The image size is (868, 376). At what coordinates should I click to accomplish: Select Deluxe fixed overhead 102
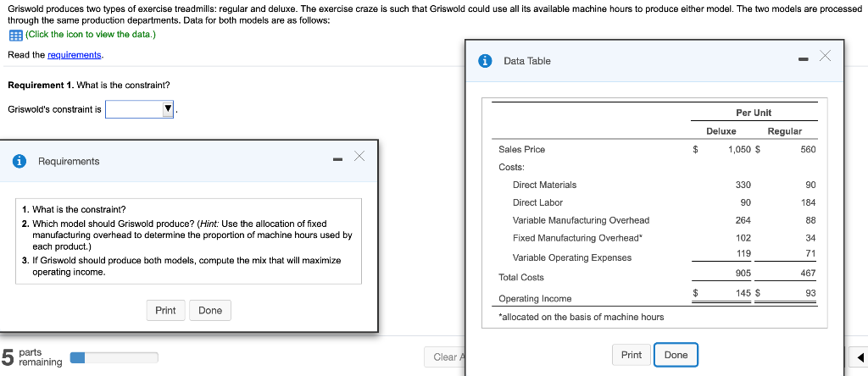(743, 238)
